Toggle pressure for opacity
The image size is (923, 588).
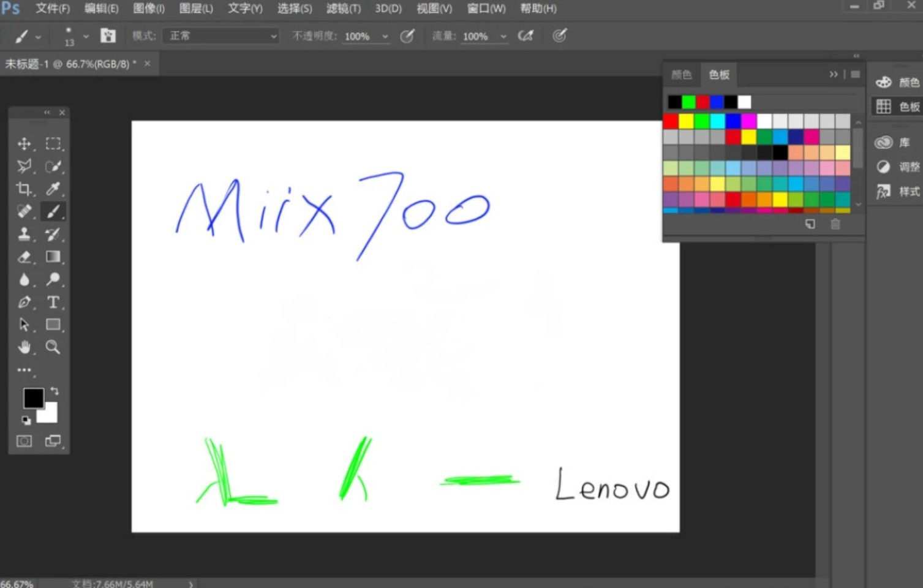coord(407,36)
